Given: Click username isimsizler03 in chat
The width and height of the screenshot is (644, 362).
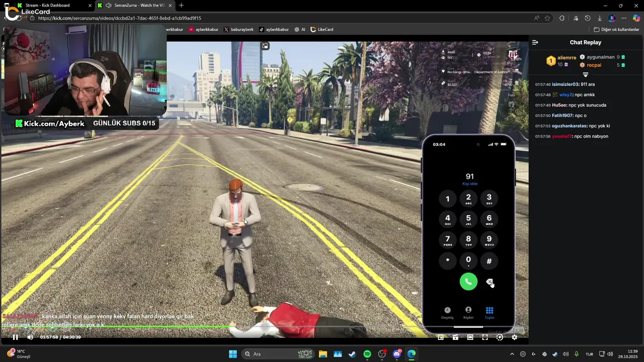Looking at the screenshot, I should click(565, 84).
